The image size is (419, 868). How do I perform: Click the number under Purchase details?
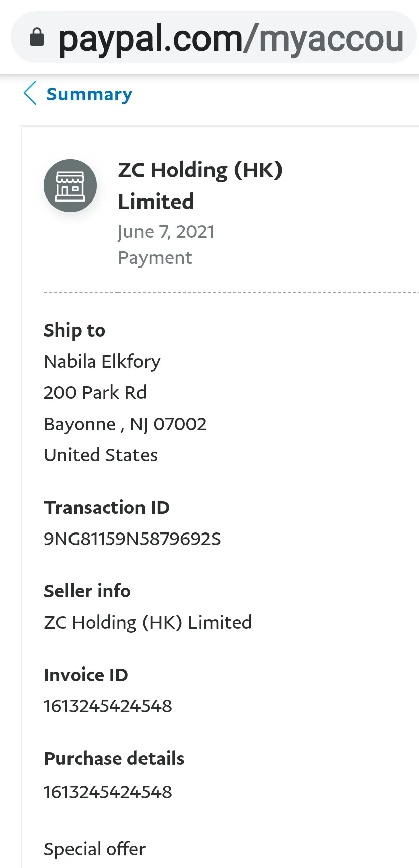click(108, 792)
